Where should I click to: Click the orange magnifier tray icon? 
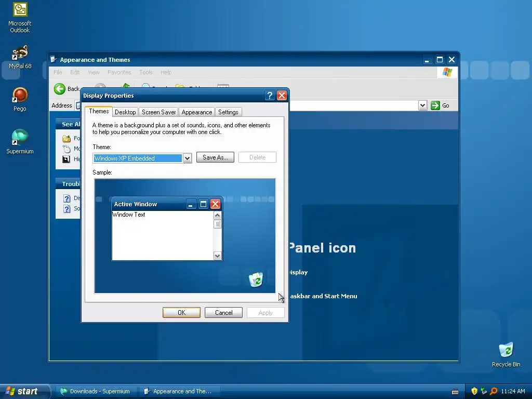click(494, 391)
